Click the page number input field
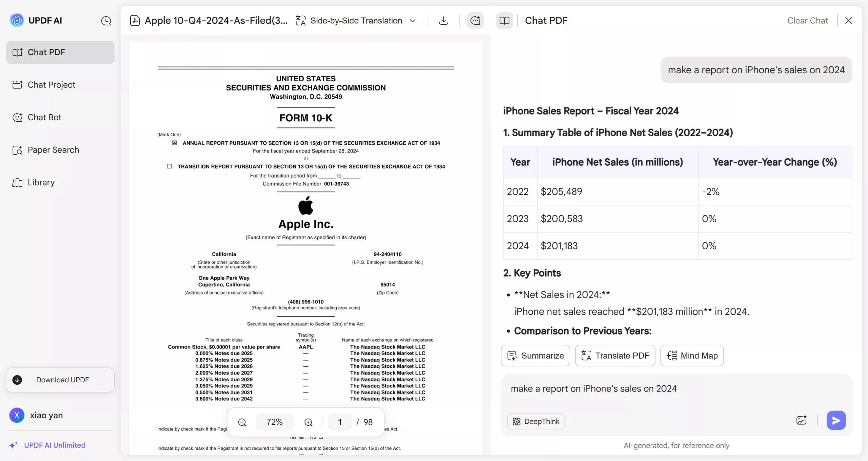Screen dimensions: 868x461 point(340,422)
